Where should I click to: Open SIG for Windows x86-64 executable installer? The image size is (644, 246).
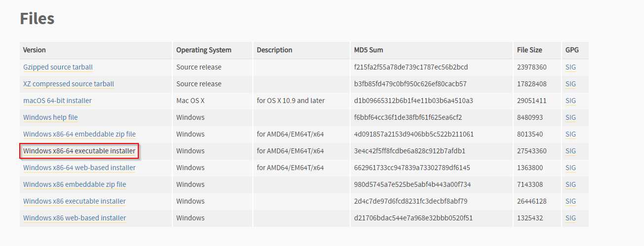570,151
